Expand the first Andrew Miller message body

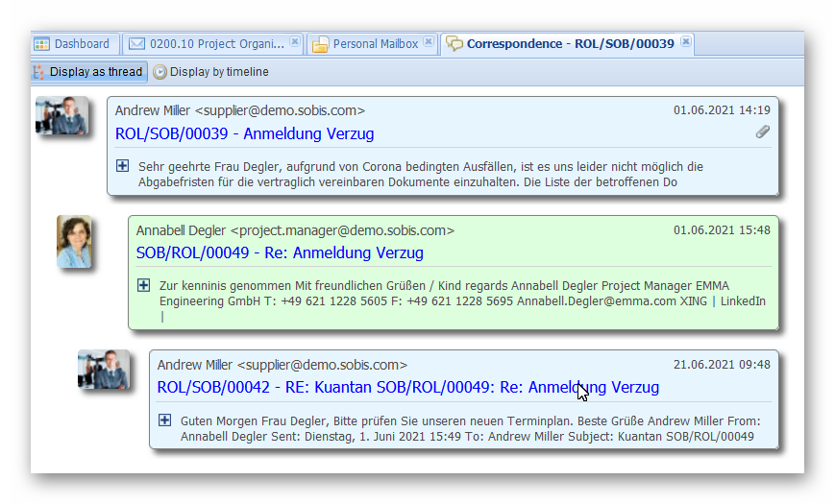click(x=122, y=166)
